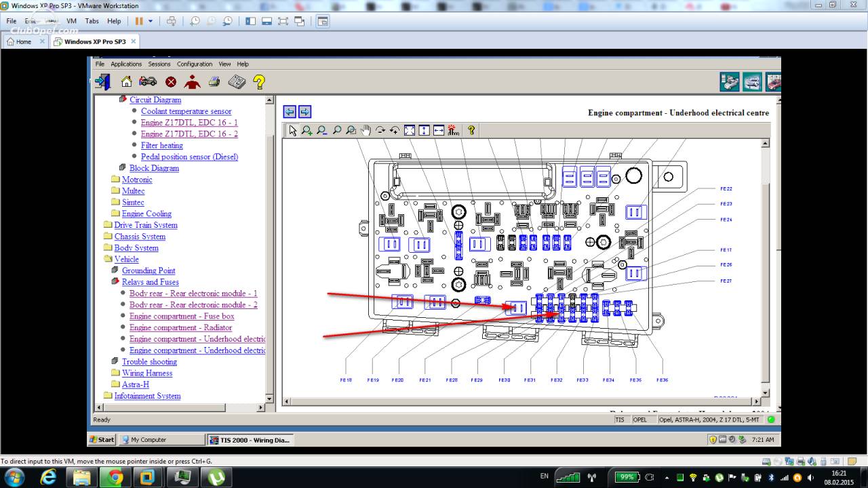Click the VMware take snapshot icon
This screenshot has height=488, width=868.
[x=195, y=21]
